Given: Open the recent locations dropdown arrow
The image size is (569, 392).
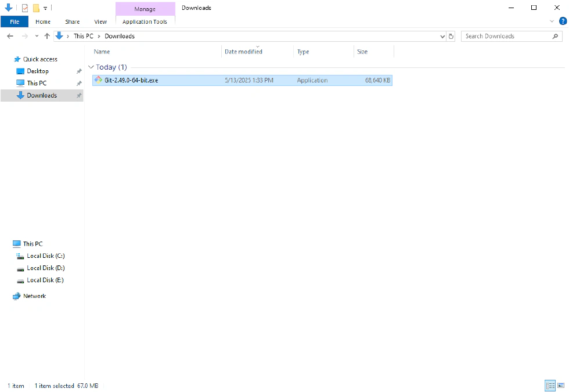Looking at the screenshot, I should [x=37, y=36].
